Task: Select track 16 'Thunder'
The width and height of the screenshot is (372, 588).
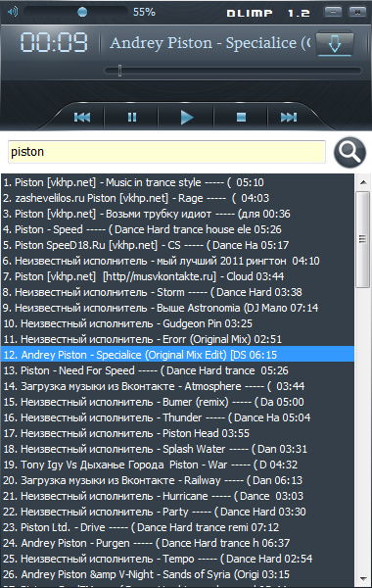Action: pos(177,417)
